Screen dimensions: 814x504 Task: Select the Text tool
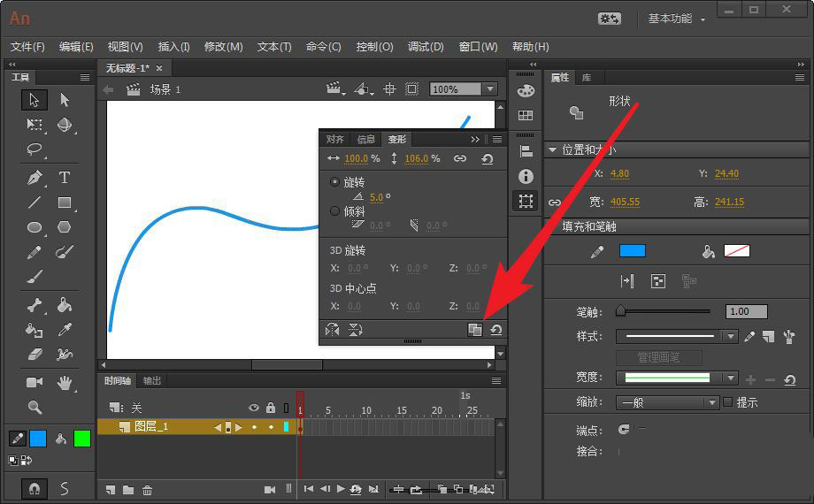pos(65,178)
